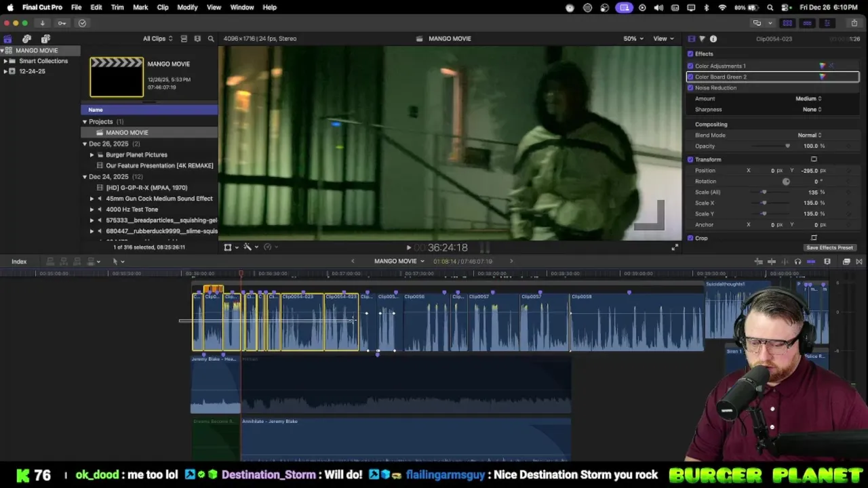Open the Photos and Audio sidebar

pos(26,39)
